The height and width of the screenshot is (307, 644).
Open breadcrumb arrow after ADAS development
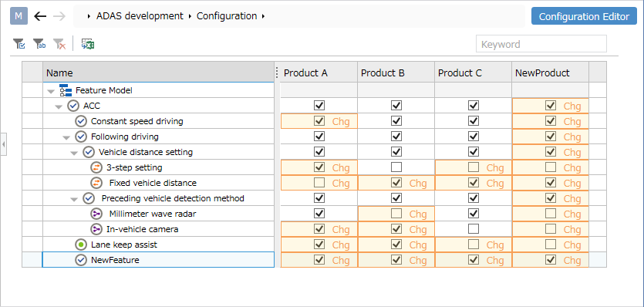point(190,17)
